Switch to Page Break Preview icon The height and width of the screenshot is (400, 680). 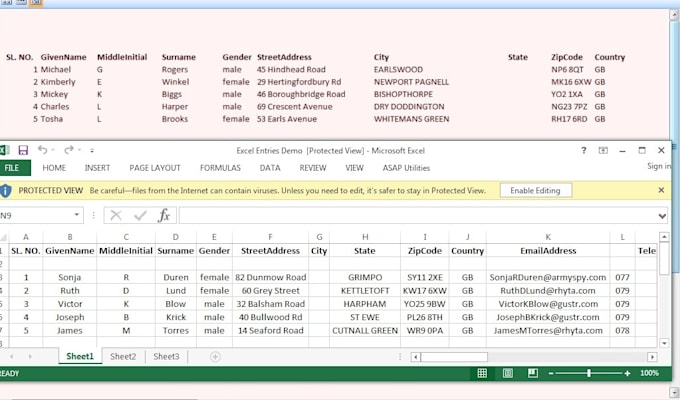tap(533, 373)
